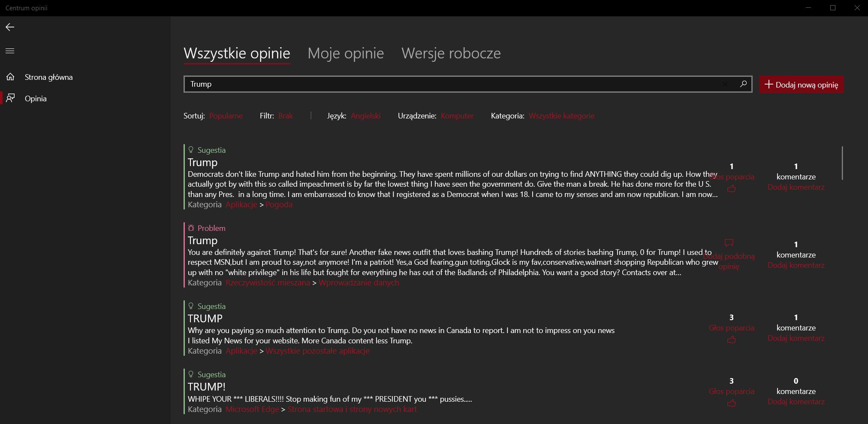Switch to the Moje opinie tab
This screenshot has width=868, height=424.
pos(346,53)
